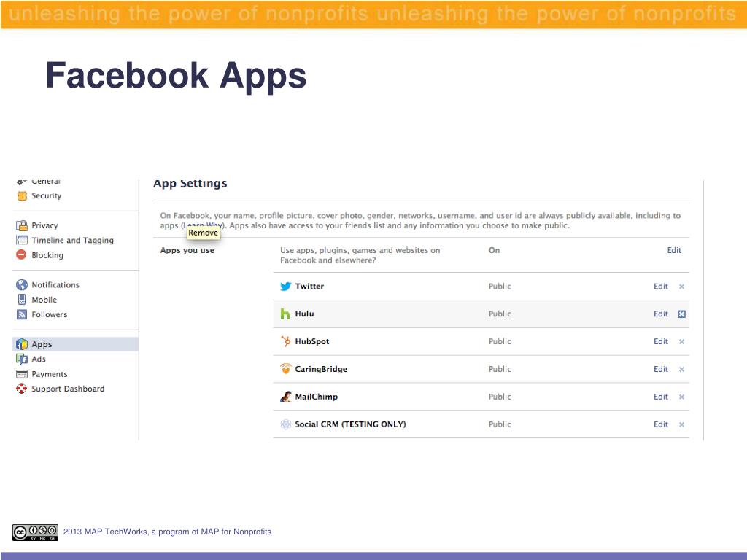747x560 pixels.
Task: Click the 'On' status for apps you use
Action: 494,250
